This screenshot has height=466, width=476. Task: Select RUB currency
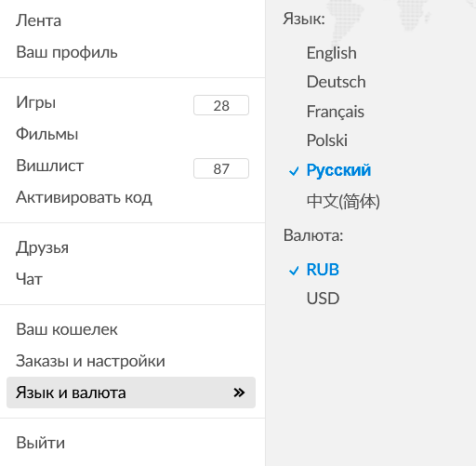coord(323,270)
